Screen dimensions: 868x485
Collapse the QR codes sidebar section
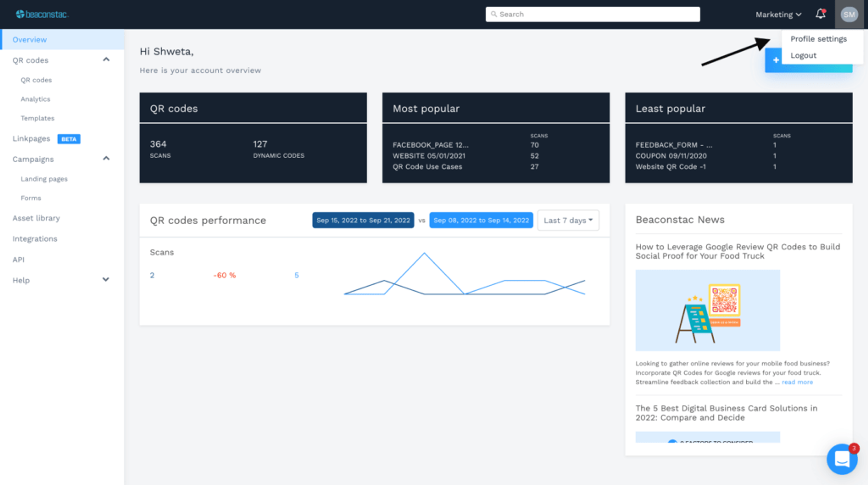106,60
